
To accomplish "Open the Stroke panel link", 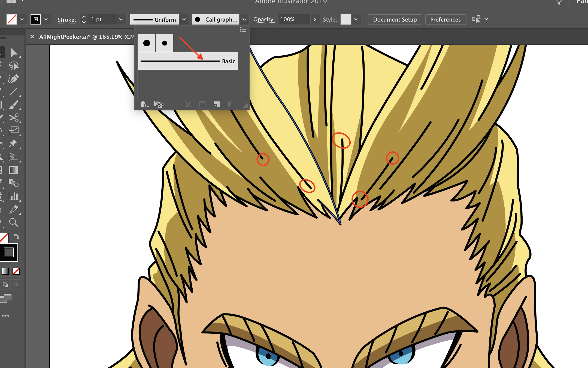I will coord(67,20).
